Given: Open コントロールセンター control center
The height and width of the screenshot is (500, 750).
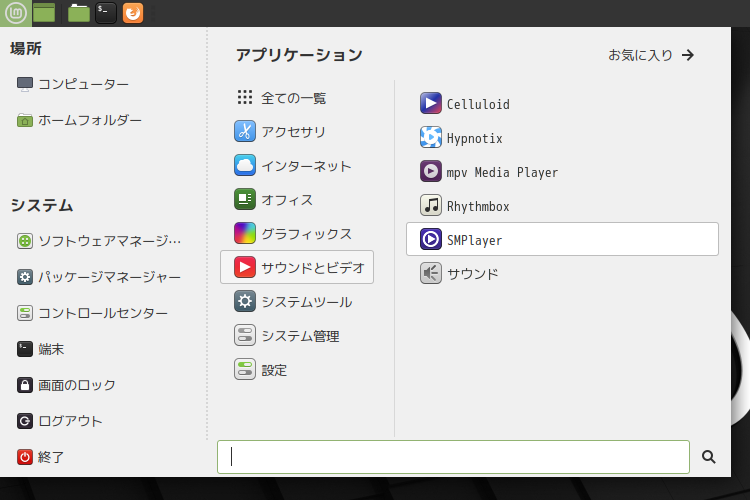Looking at the screenshot, I should (92, 313).
